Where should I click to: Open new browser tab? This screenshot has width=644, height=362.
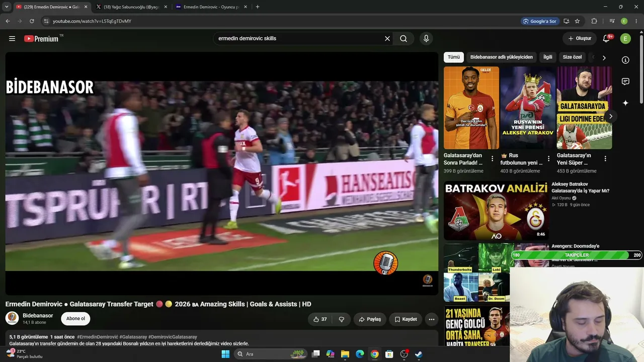[x=258, y=7]
